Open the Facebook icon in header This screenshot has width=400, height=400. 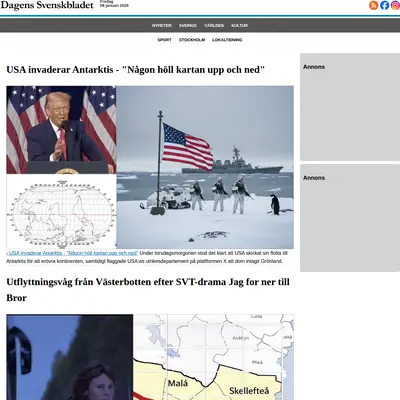[x=385, y=5]
